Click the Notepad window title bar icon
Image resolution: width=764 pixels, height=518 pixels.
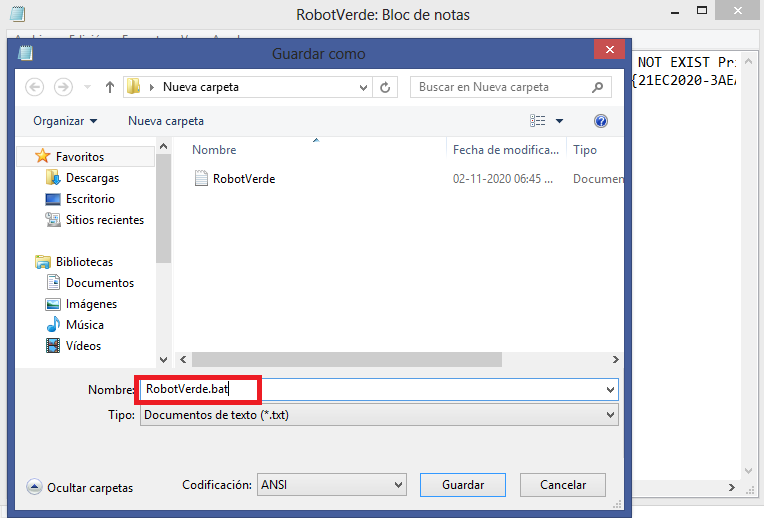[x=17, y=14]
